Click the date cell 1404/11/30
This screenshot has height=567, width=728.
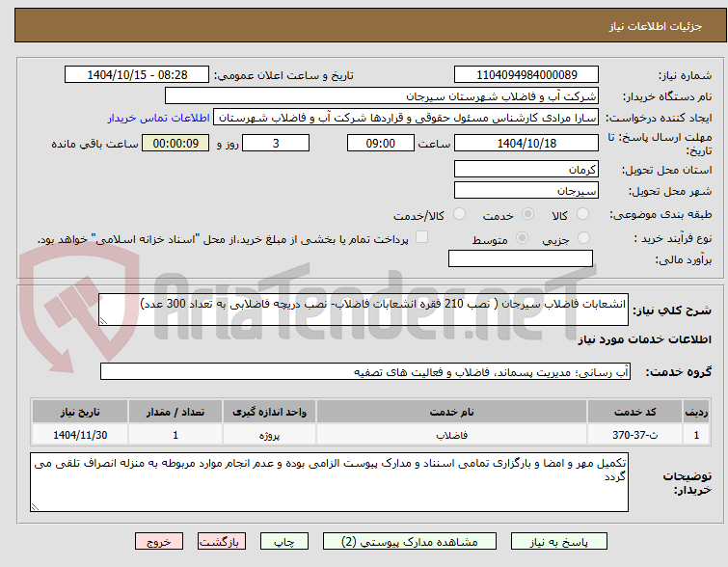[x=80, y=435]
